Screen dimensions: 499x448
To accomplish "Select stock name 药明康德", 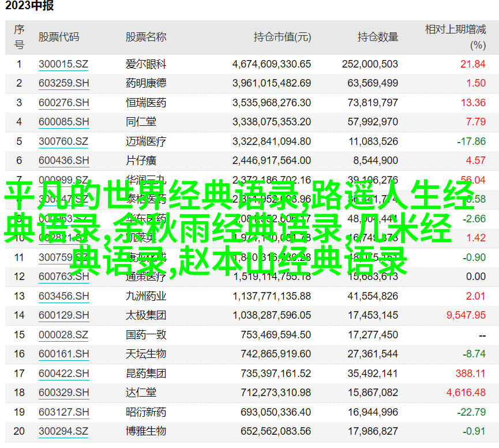I will [x=146, y=83].
